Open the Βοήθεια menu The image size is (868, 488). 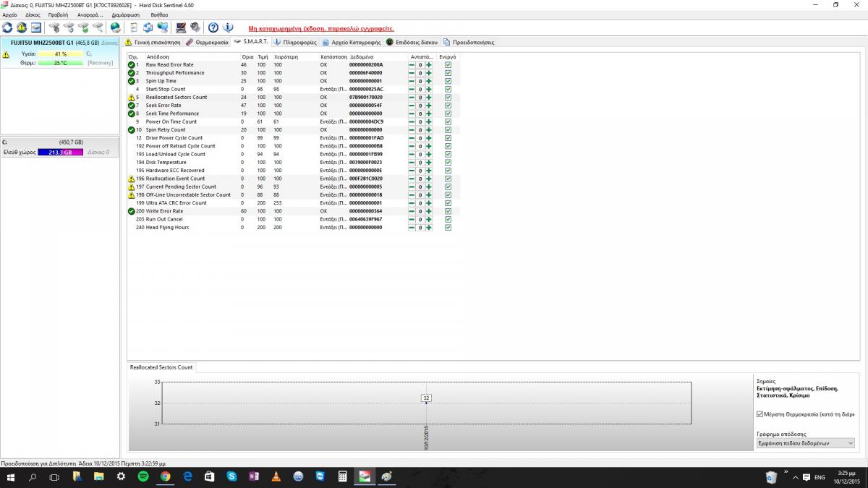(158, 14)
